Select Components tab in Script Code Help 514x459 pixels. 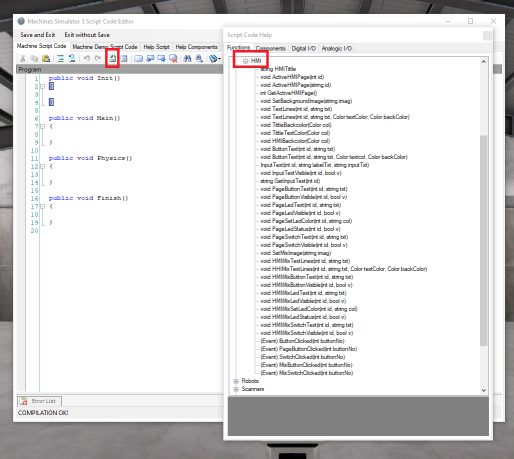coord(271,48)
